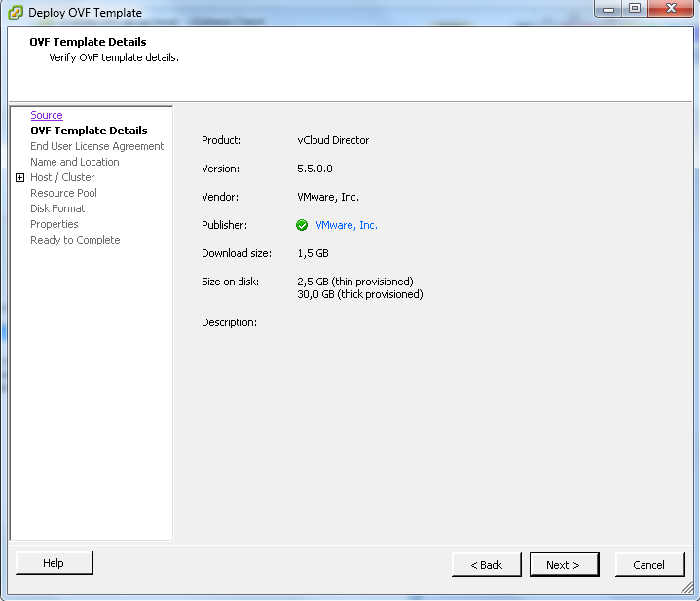700x601 pixels.
Task: Click 30,0 GB (thick provisioned) text
Action: [x=360, y=294]
